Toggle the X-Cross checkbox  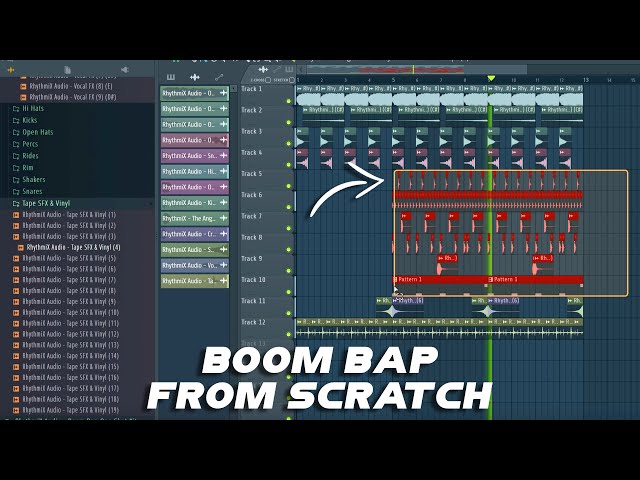coord(268,80)
